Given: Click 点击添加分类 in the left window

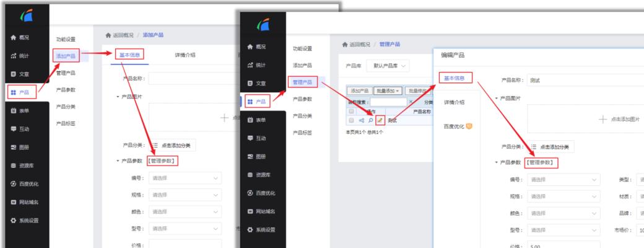Looking at the screenshot, I should click(x=172, y=145).
